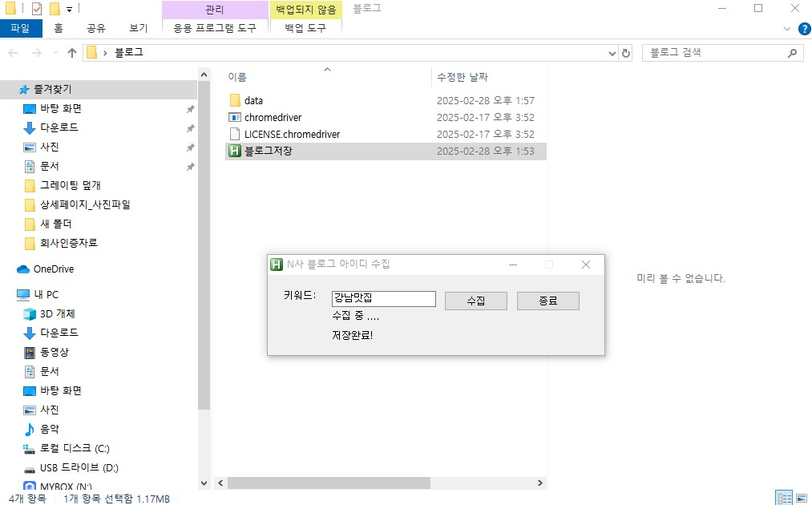Switch to details view in status bar

pyautogui.click(x=783, y=499)
